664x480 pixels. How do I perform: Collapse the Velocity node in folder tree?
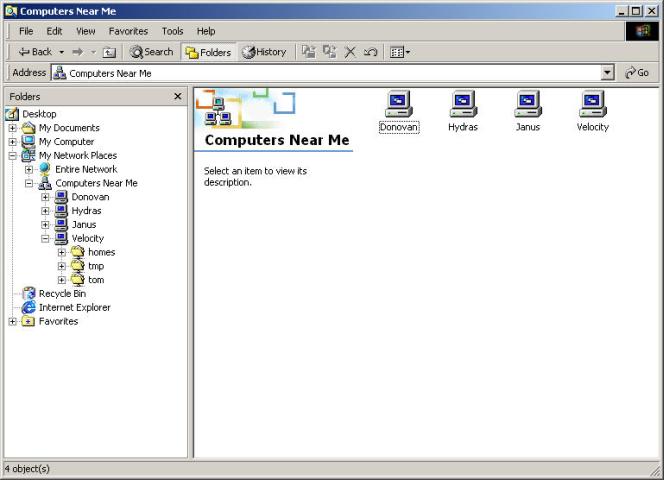coord(45,239)
